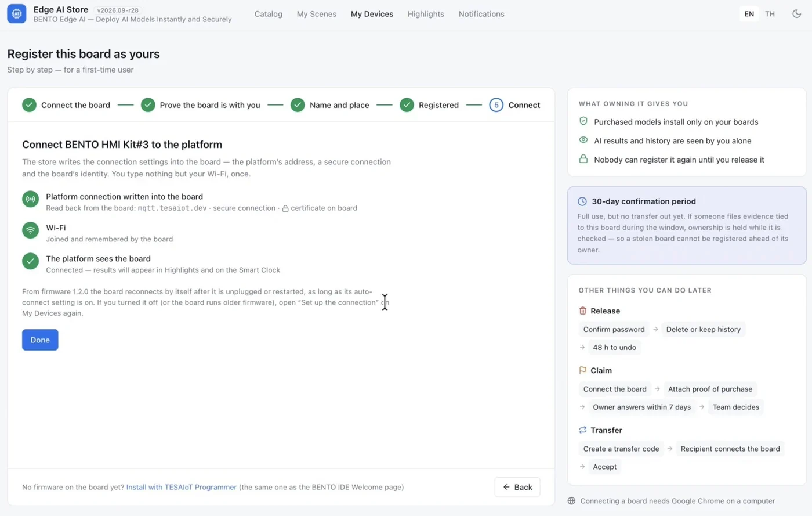
Task: Click the blue Done button
Action: click(40, 340)
